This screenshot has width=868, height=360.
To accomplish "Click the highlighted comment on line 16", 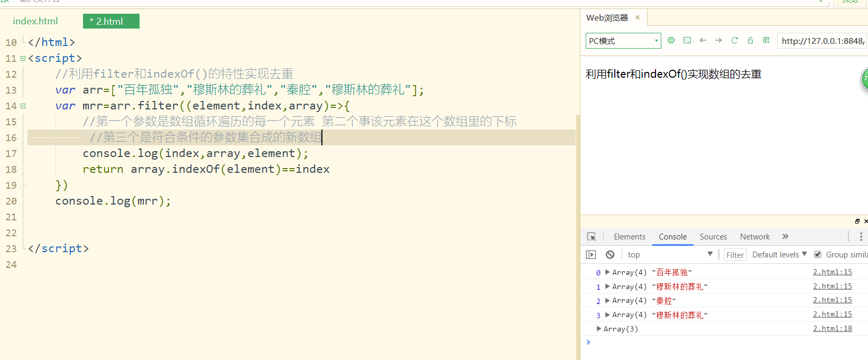I will (x=206, y=137).
